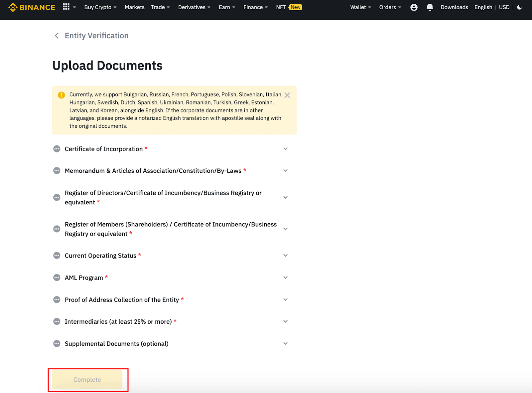The width and height of the screenshot is (532, 393).
Task: Open the notifications bell
Action: (x=430, y=7)
